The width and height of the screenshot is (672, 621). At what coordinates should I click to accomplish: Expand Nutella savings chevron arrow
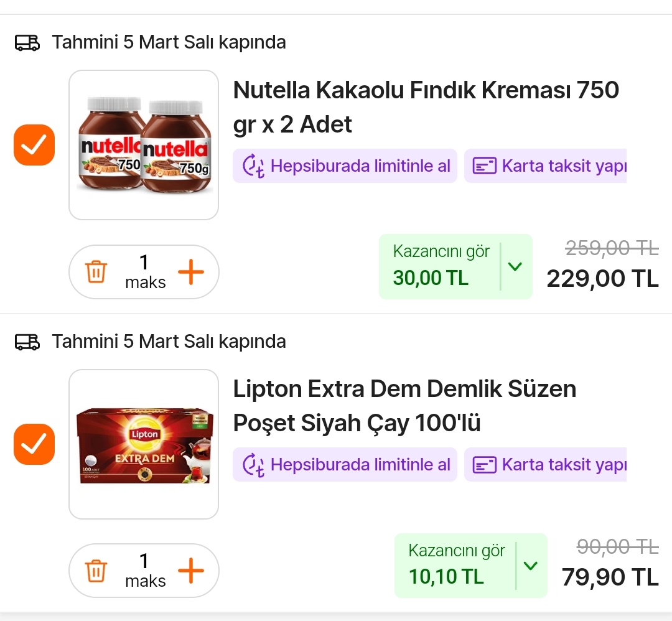(515, 266)
